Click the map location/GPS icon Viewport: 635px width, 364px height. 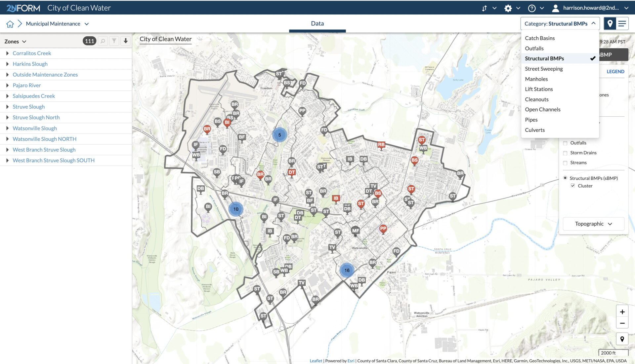(610, 23)
